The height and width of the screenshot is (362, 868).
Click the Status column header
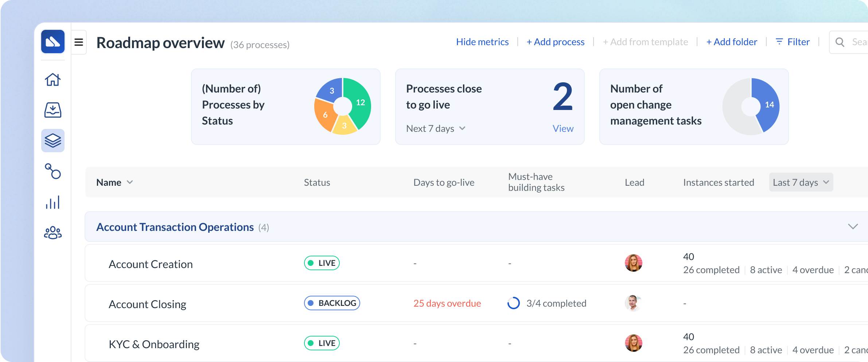tap(317, 182)
